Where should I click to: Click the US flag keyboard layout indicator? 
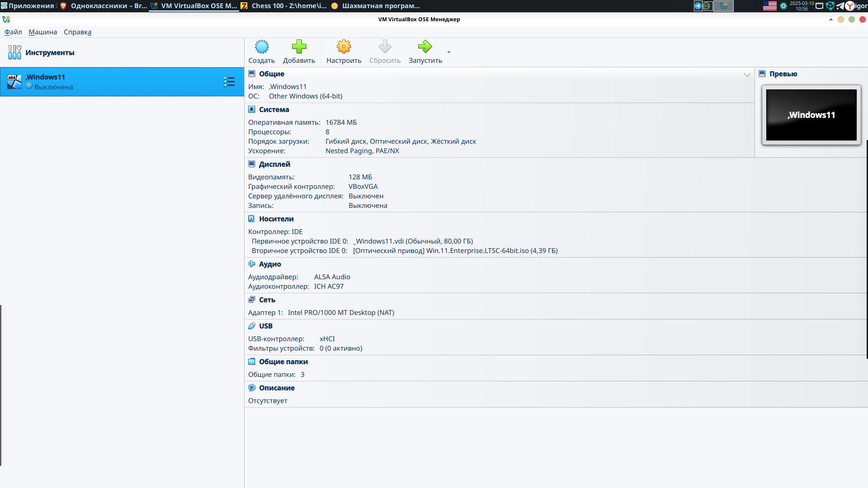pos(769,6)
